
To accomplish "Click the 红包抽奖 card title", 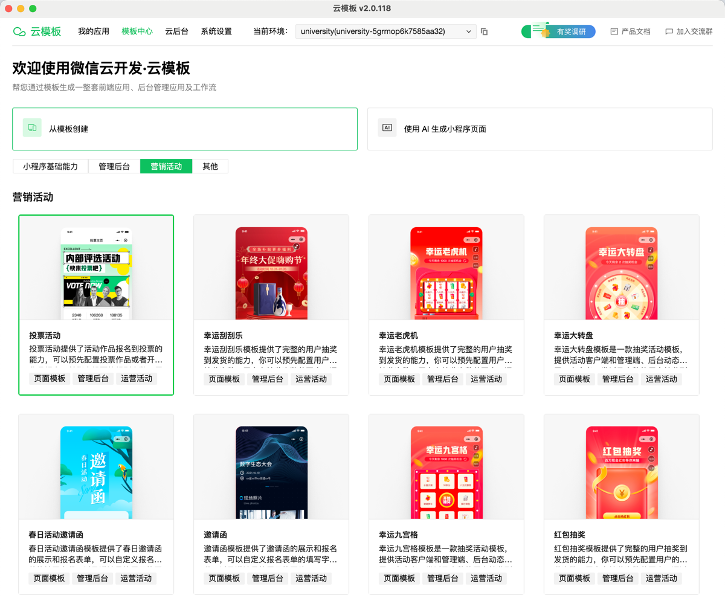I will click(x=570, y=534).
